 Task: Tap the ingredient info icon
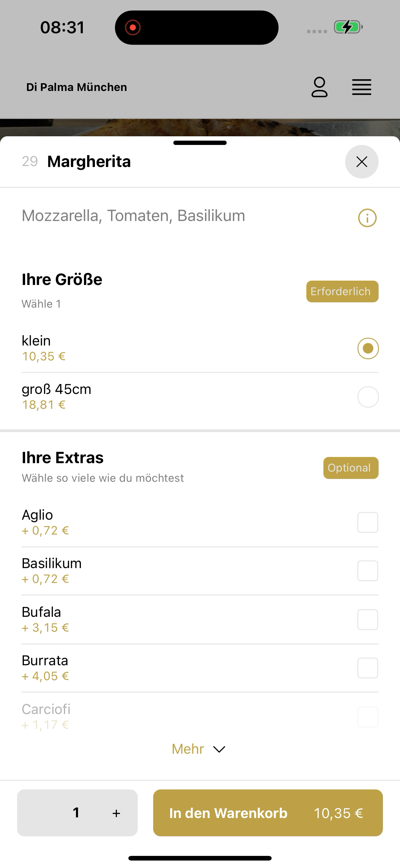click(367, 218)
